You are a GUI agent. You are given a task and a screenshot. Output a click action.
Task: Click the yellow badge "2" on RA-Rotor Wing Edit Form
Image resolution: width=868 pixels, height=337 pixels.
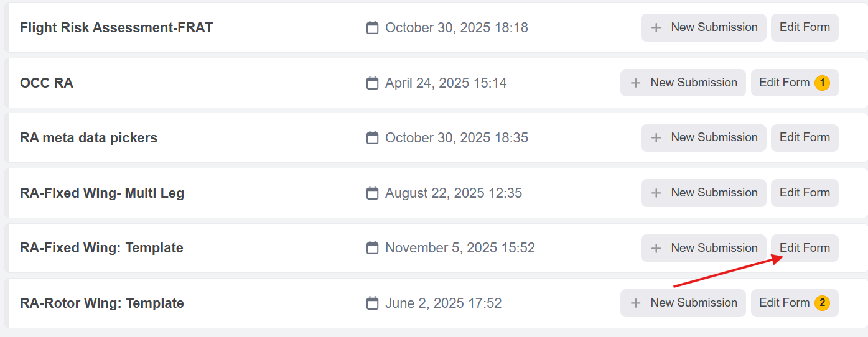coord(822,303)
